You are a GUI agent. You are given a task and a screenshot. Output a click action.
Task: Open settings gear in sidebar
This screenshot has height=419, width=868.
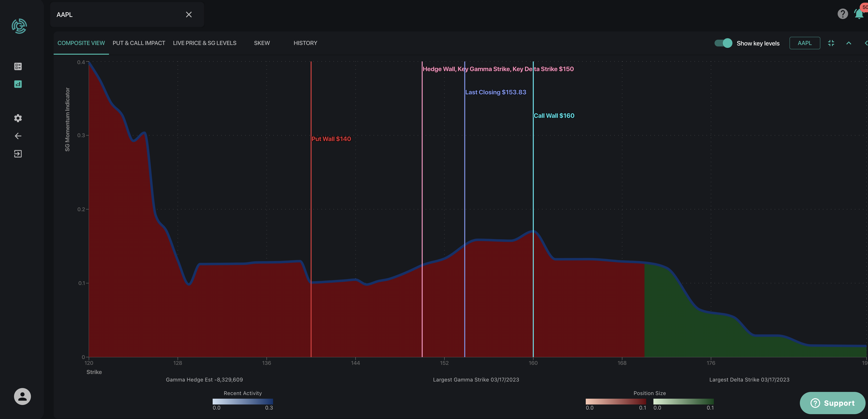(x=18, y=118)
